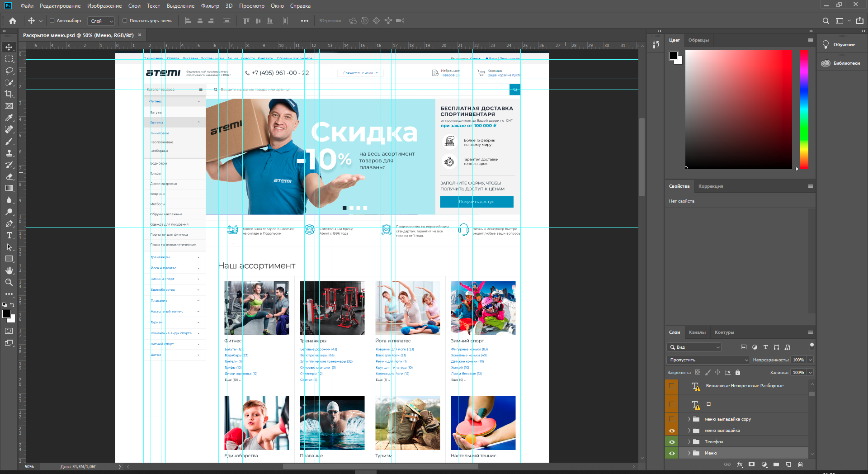Select the Eyedropper tool
Viewport: 868px width, 474px height.
(9, 118)
